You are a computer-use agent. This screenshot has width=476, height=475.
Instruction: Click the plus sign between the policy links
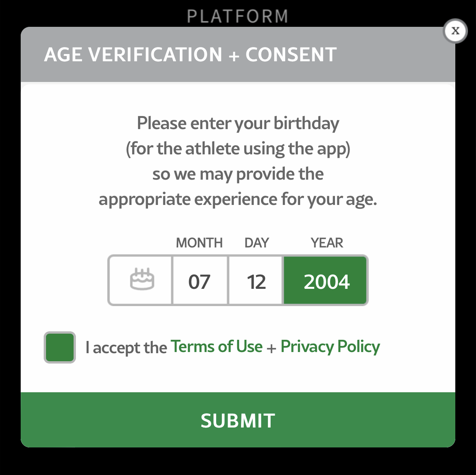click(271, 348)
